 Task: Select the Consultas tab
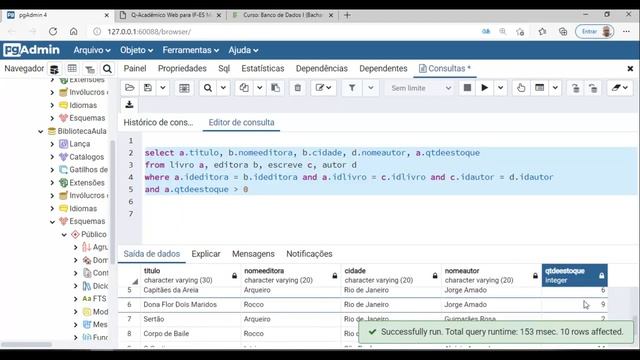445,69
